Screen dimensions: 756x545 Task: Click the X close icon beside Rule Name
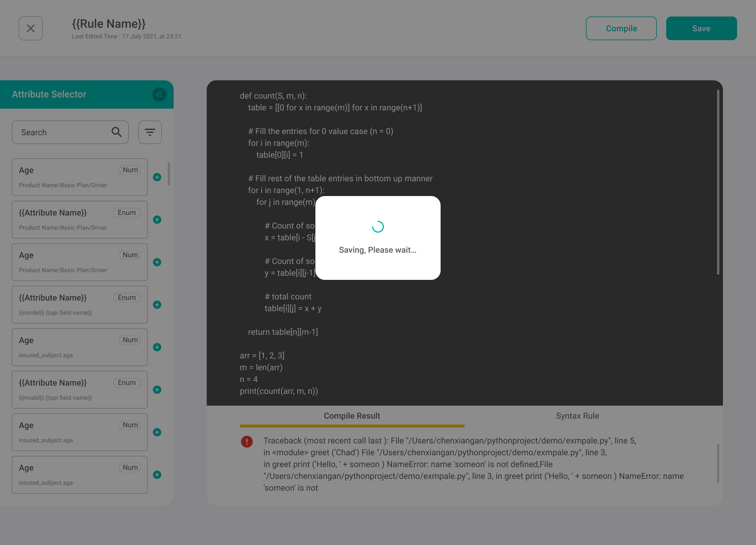pos(31,28)
